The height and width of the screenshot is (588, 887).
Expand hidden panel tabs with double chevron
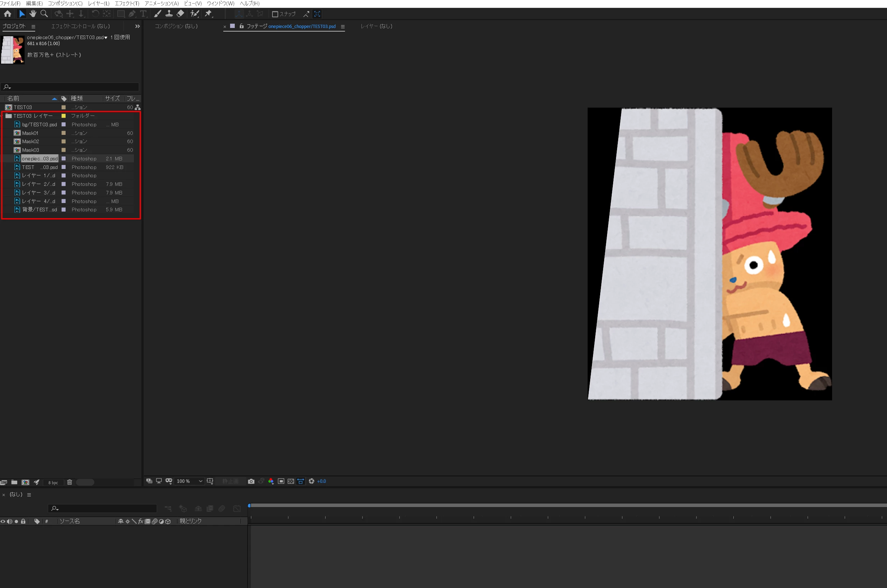tap(137, 26)
